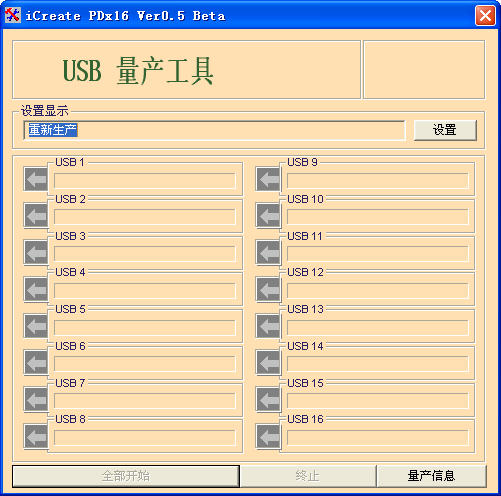Close the iCreate PDx16 window
This screenshot has height=496, width=501.
[485, 15]
